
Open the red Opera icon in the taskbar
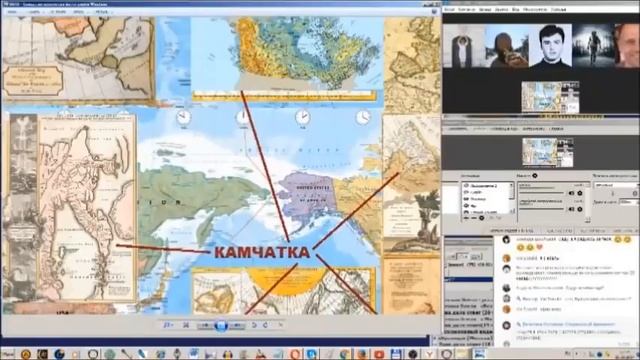coord(295,354)
